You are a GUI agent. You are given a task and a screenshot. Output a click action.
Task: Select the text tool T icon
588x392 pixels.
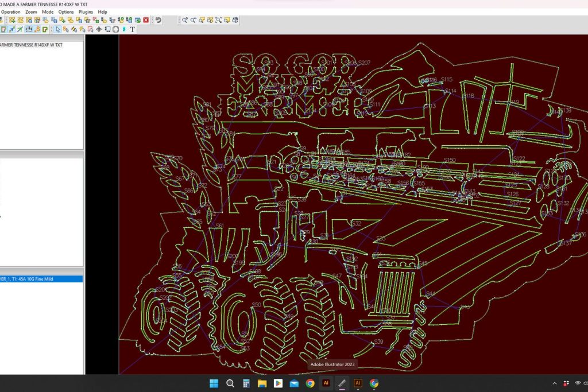click(132, 29)
